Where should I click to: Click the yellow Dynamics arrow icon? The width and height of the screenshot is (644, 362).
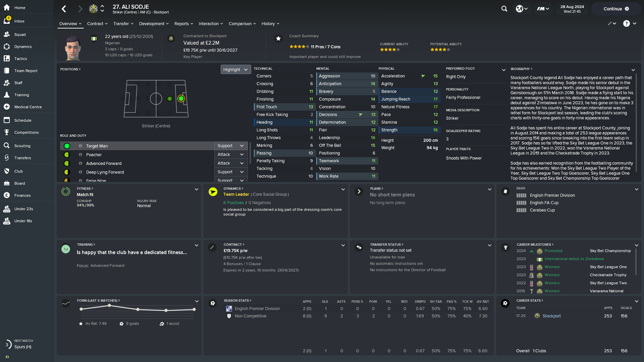coord(212,192)
